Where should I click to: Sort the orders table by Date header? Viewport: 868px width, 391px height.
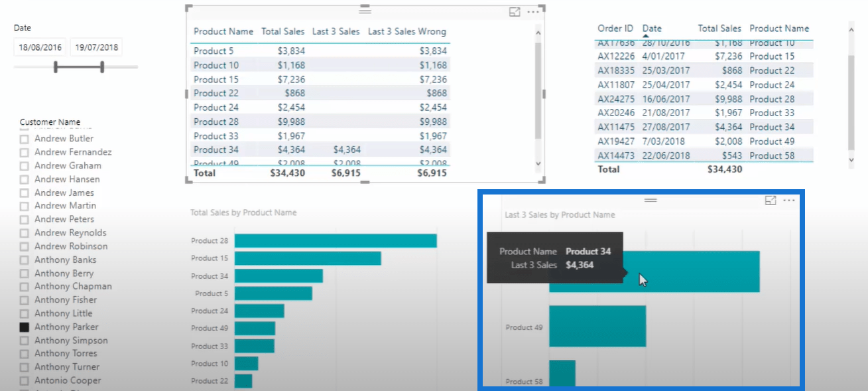(x=652, y=29)
